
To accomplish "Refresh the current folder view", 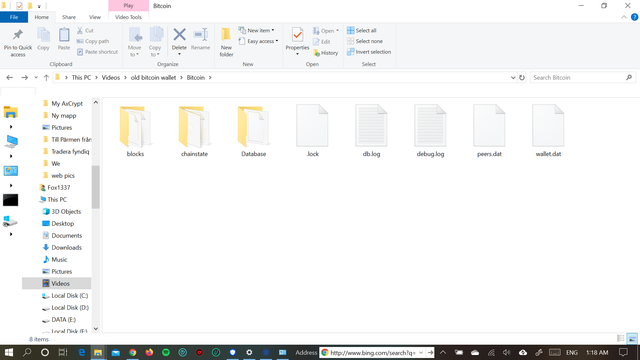I will [522, 78].
